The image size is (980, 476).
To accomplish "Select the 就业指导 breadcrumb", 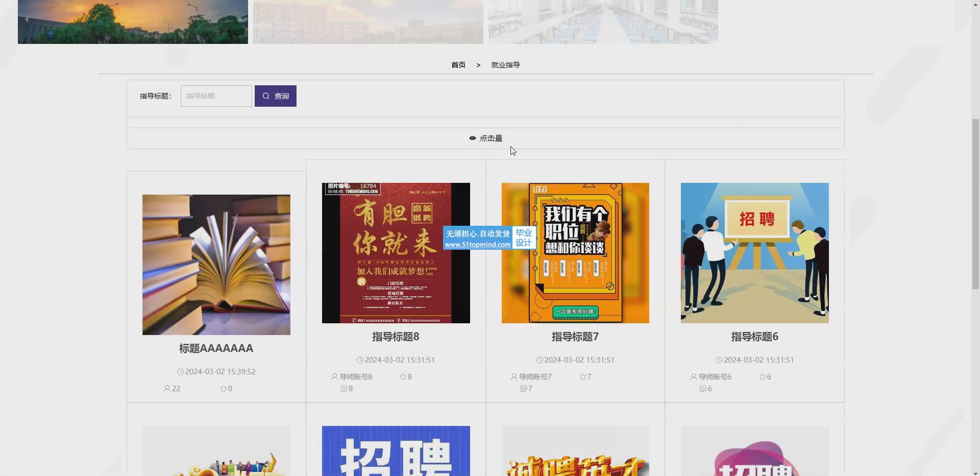I will (x=506, y=65).
